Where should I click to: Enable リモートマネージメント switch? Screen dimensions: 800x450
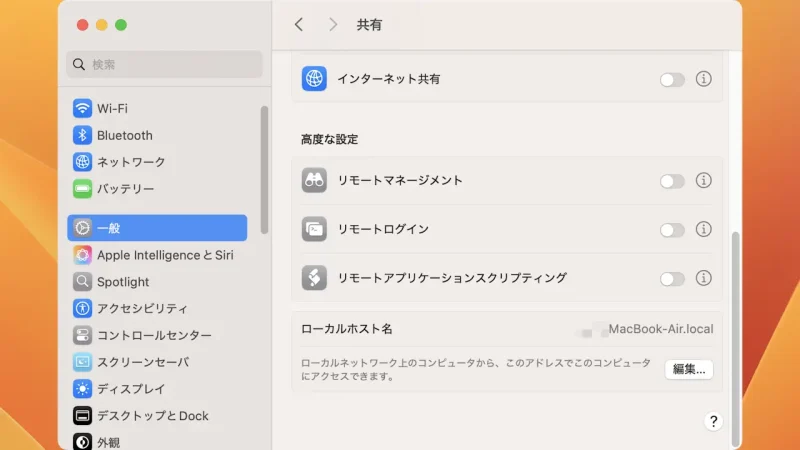pos(672,181)
